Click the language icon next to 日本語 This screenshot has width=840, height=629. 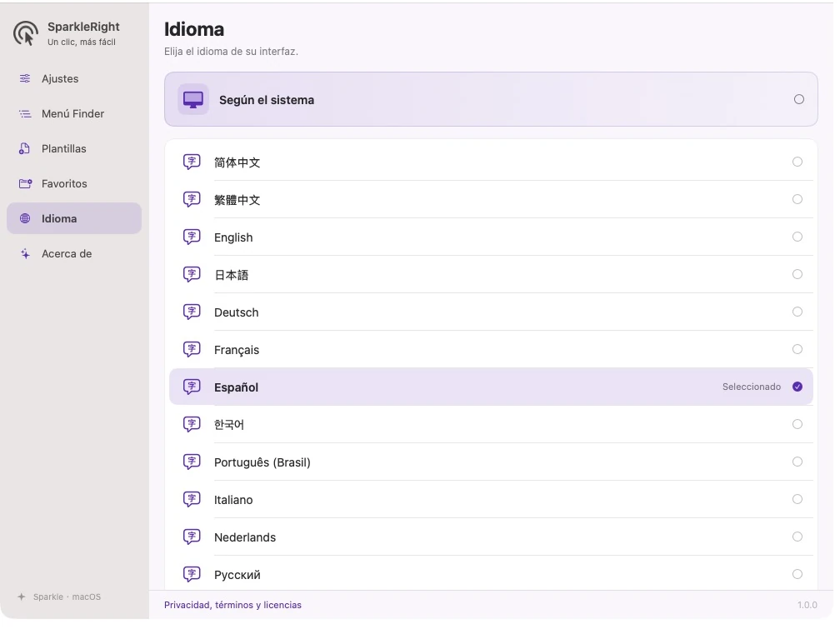click(x=192, y=274)
